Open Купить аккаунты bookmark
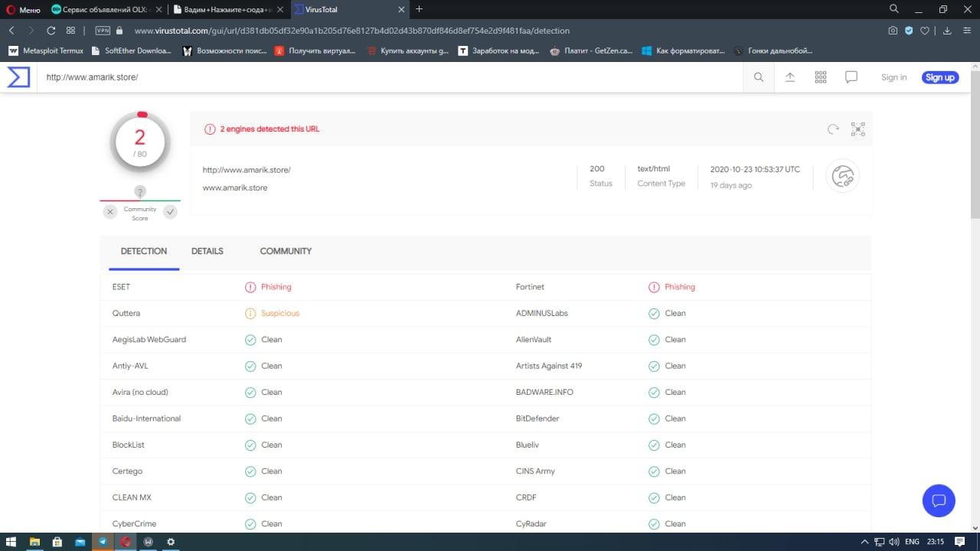980x551 pixels. 408,51
